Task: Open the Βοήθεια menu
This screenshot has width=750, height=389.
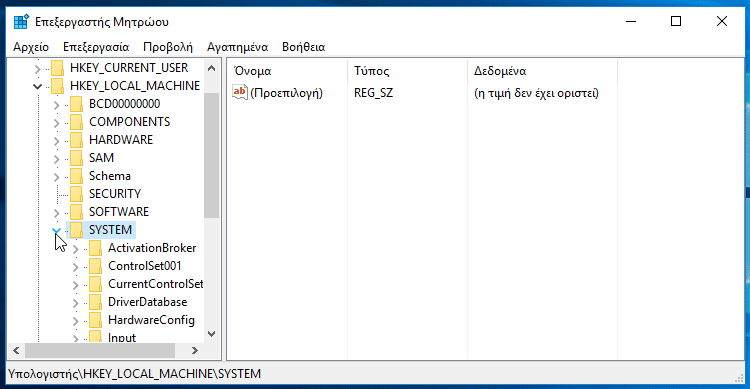Action: (x=304, y=47)
